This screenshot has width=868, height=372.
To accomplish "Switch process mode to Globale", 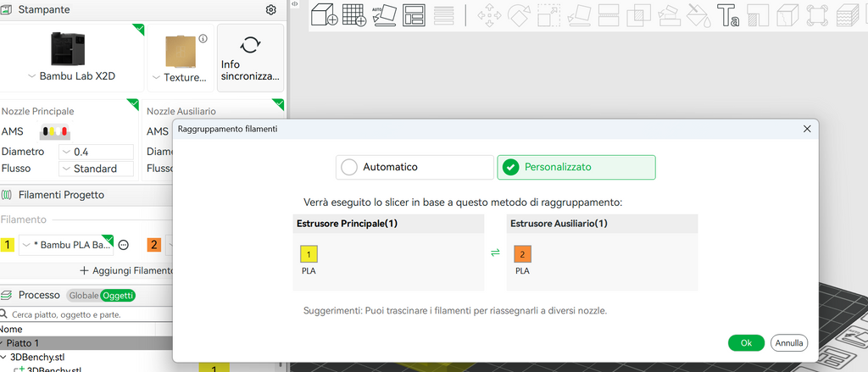I will click(84, 296).
